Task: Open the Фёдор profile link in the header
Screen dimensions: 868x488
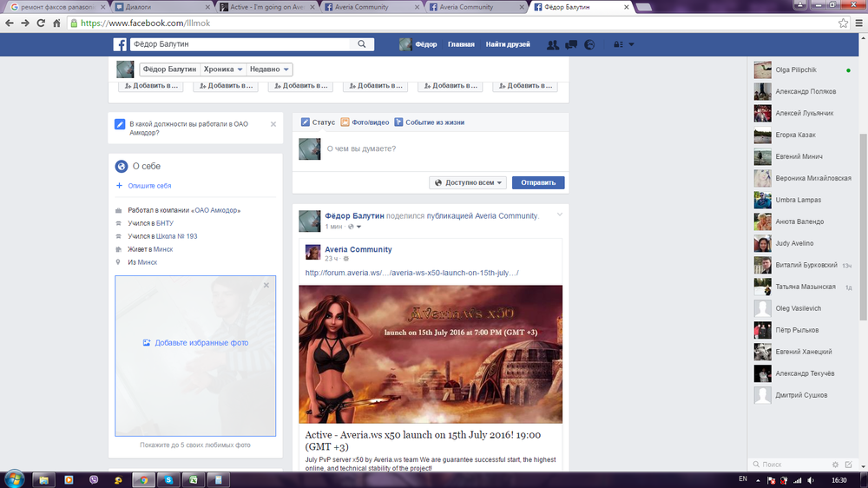Action: pyautogui.click(x=418, y=44)
